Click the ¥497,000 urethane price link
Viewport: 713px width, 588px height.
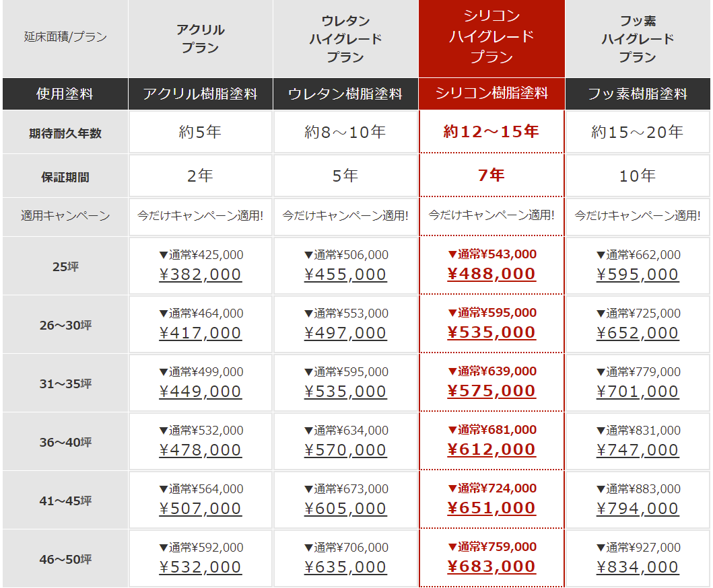click(345, 333)
